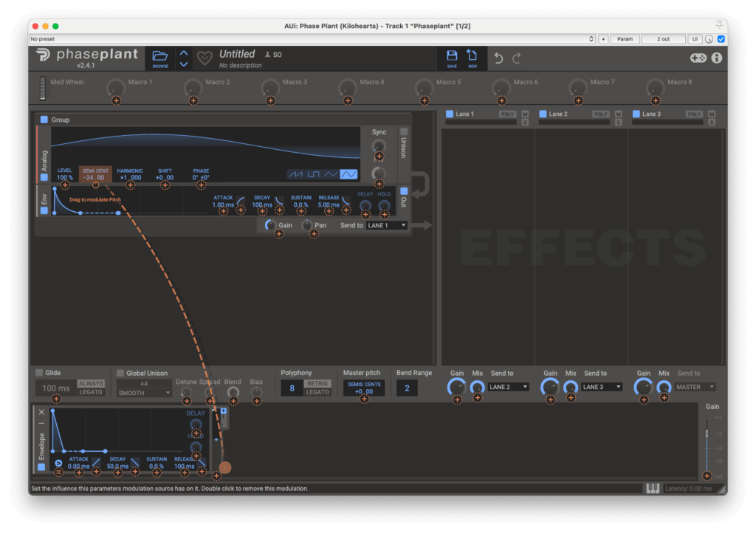
Task: Click the orange modulation amount knob under SEMI CENT
Action: pyautogui.click(x=95, y=185)
